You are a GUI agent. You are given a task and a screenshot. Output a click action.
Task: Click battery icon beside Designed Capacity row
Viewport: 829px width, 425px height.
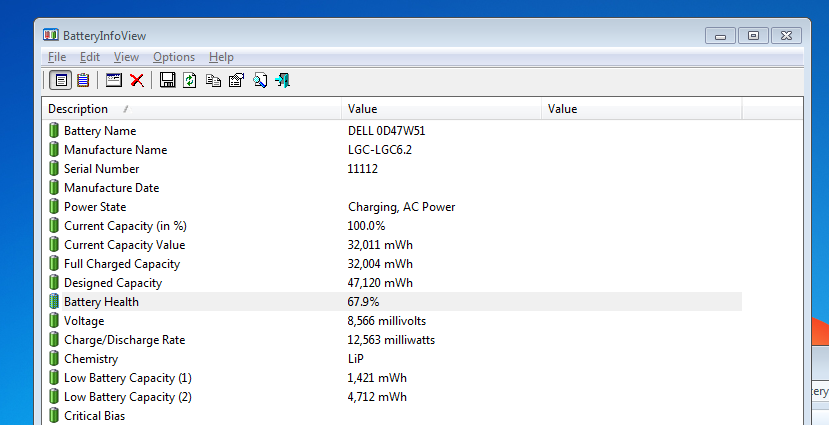click(x=53, y=282)
